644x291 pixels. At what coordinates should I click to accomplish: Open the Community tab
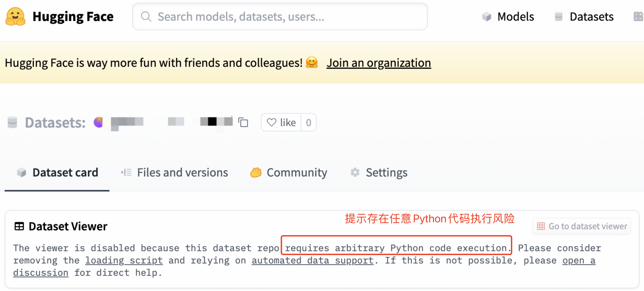pos(288,172)
